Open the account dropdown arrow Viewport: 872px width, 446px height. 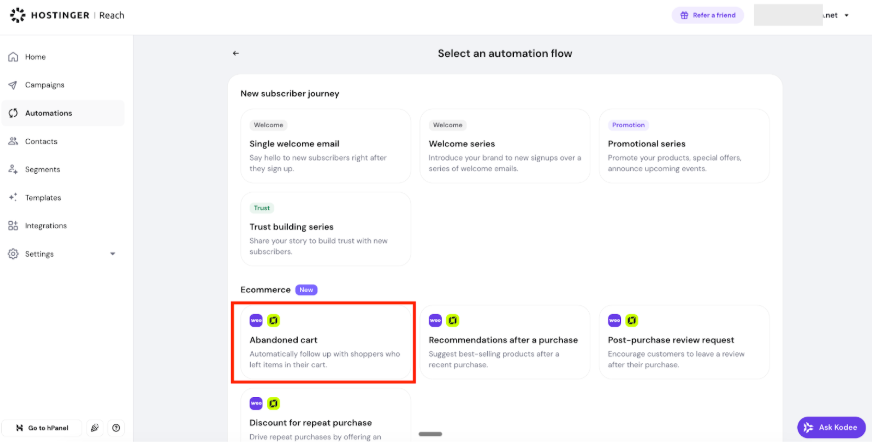(846, 16)
